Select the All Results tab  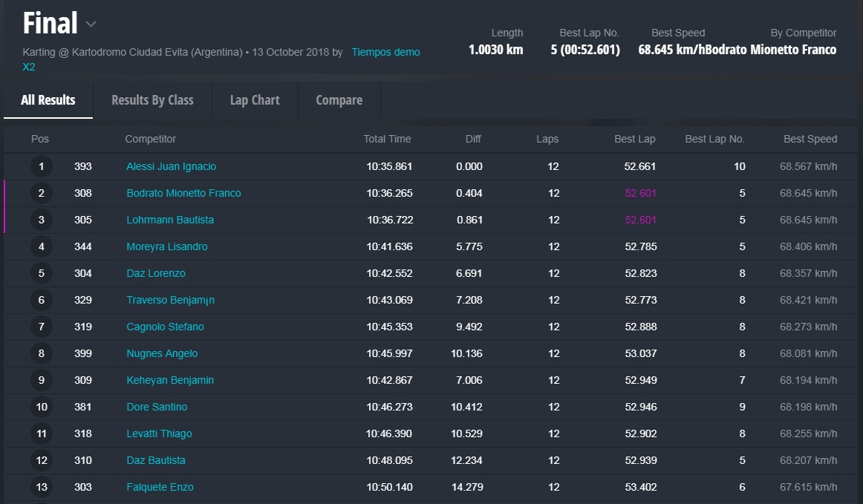pos(48,100)
